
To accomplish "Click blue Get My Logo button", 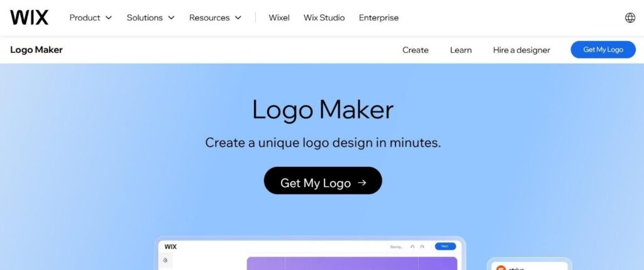I will tap(603, 50).
